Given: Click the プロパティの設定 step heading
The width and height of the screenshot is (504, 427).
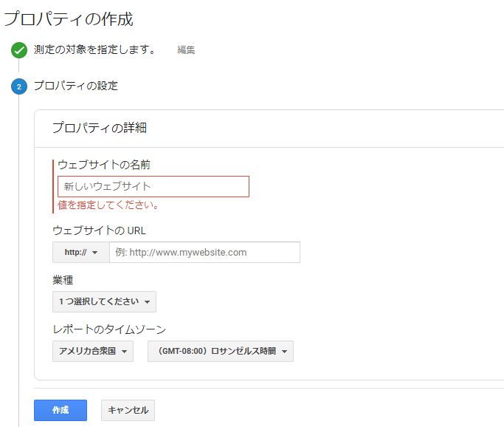Looking at the screenshot, I should tap(76, 86).
